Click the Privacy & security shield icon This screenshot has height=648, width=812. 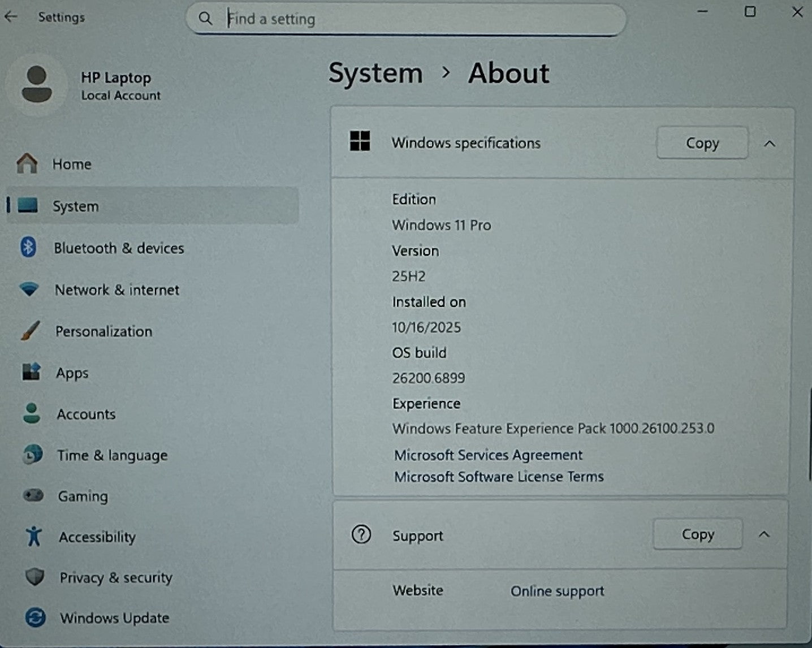pyautogui.click(x=35, y=577)
